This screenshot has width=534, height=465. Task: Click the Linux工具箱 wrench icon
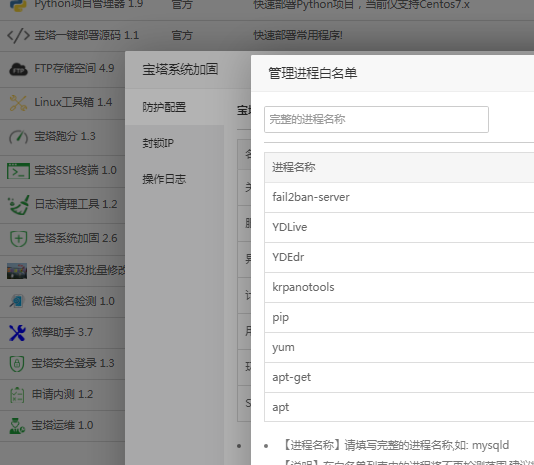(18, 103)
